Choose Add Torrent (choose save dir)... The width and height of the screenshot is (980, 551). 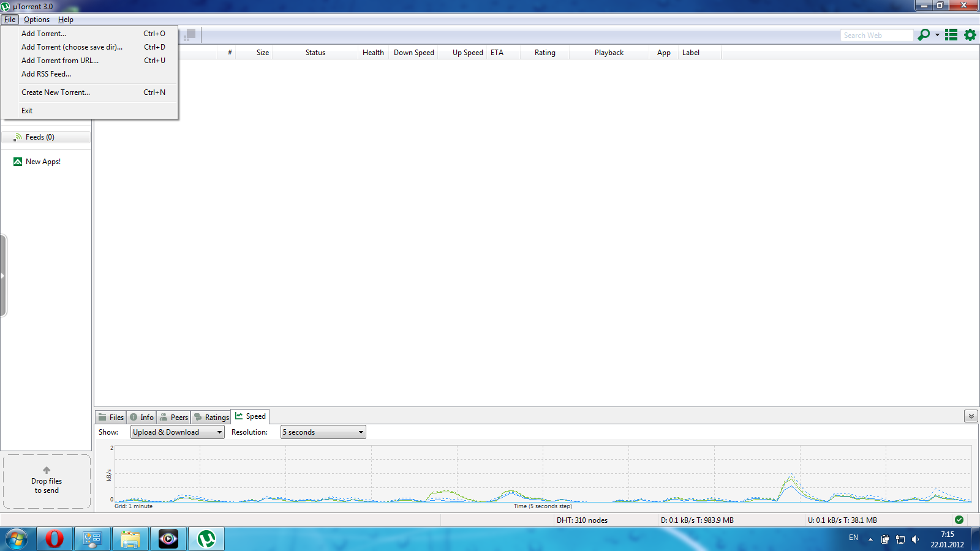pos(89,47)
